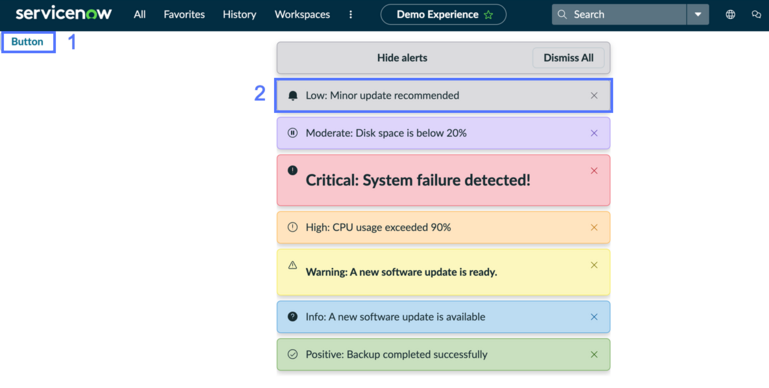769x388 pixels.
Task: Click text 'High: CPU usage exceeded 90%'
Action: [378, 227]
